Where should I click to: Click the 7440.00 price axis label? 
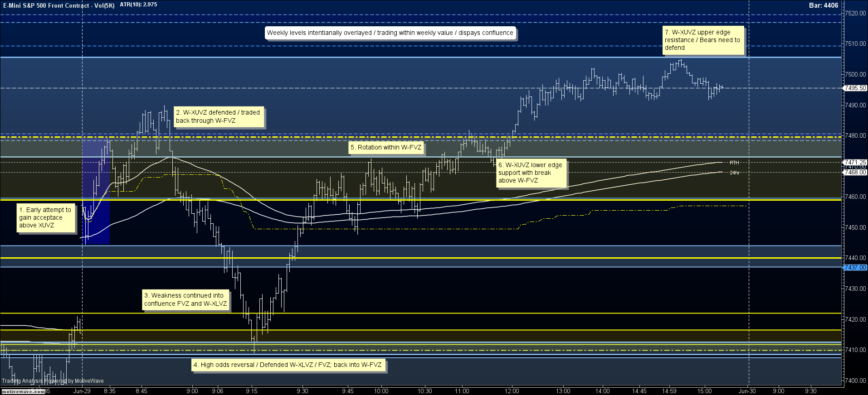click(x=855, y=258)
